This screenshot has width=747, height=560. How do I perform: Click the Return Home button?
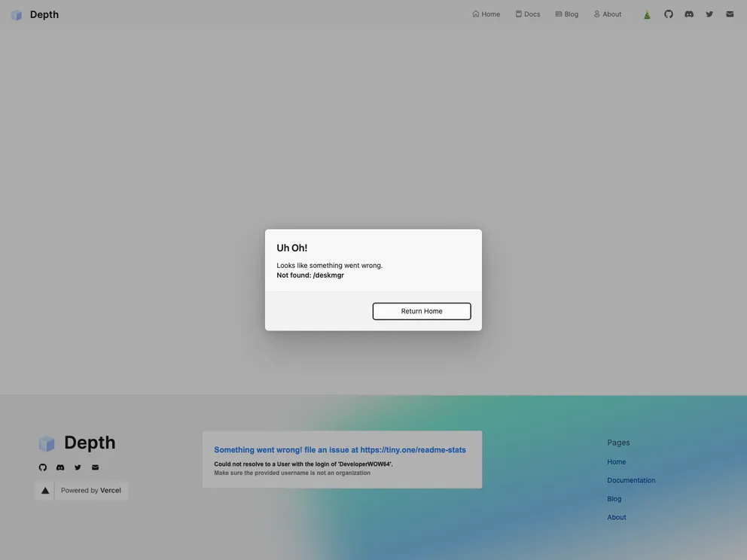pyautogui.click(x=421, y=311)
